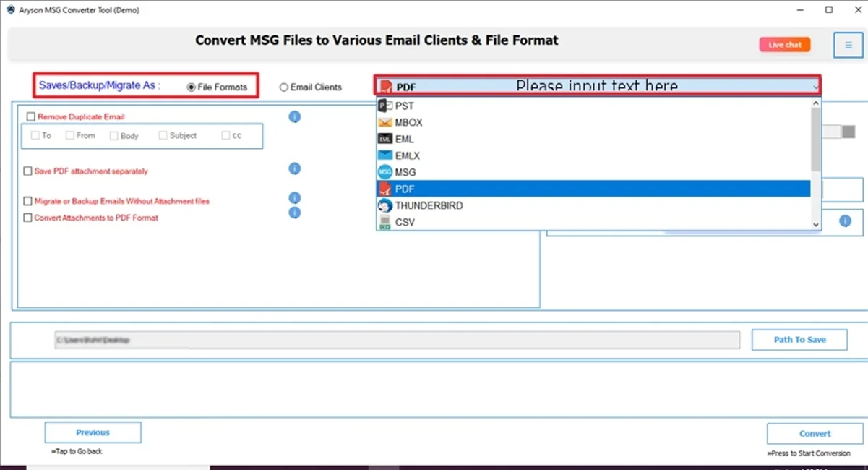This screenshot has height=470, width=868.
Task: Tick the Subject checkbox
Action: coord(163,135)
